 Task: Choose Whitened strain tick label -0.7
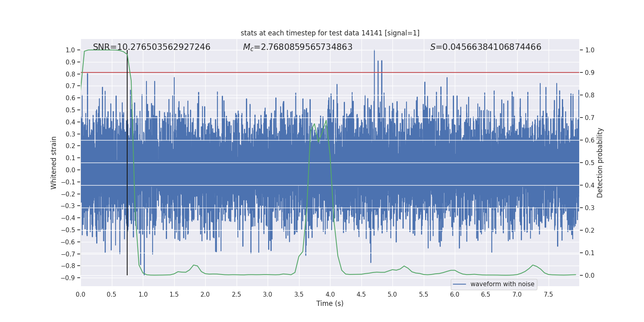click(x=68, y=254)
